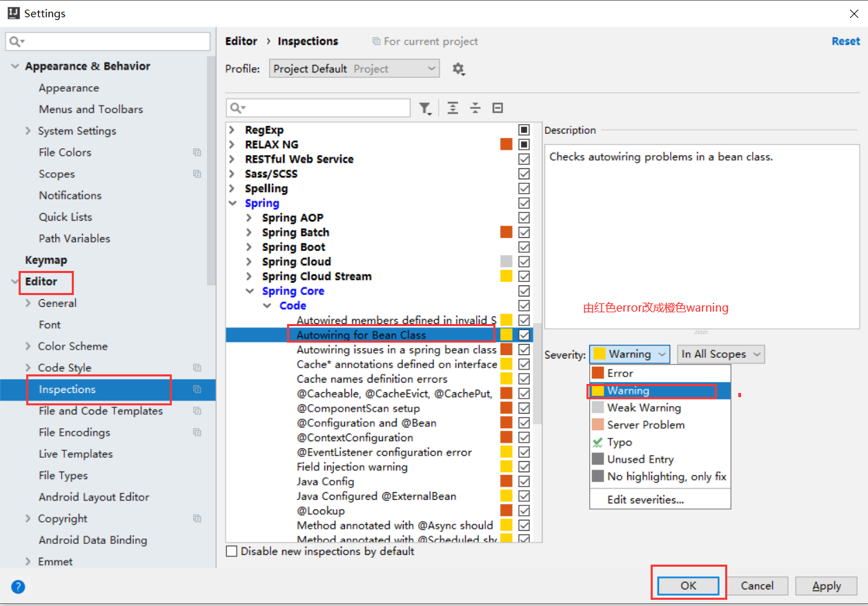868x606 pixels.
Task: Click the show-only-modified-inspections icon
Action: point(498,108)
